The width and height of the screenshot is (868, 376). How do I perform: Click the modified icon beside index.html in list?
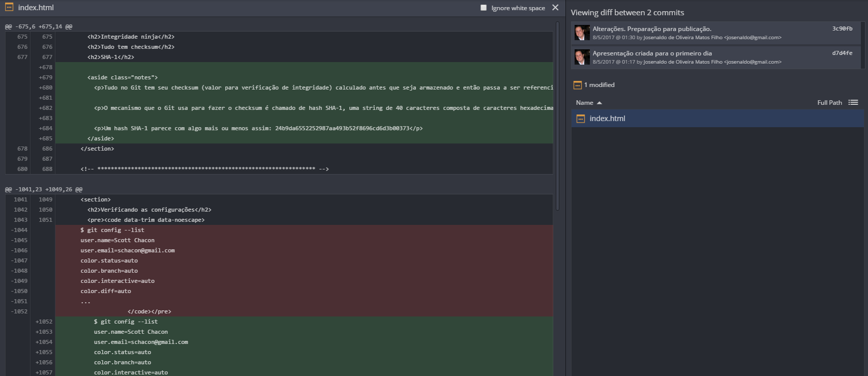pyautogui.click(x=581, y=119)
